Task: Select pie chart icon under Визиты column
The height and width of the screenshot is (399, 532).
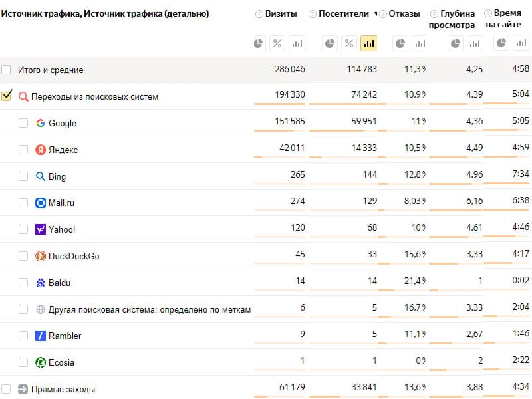Action: pos(258,43)
